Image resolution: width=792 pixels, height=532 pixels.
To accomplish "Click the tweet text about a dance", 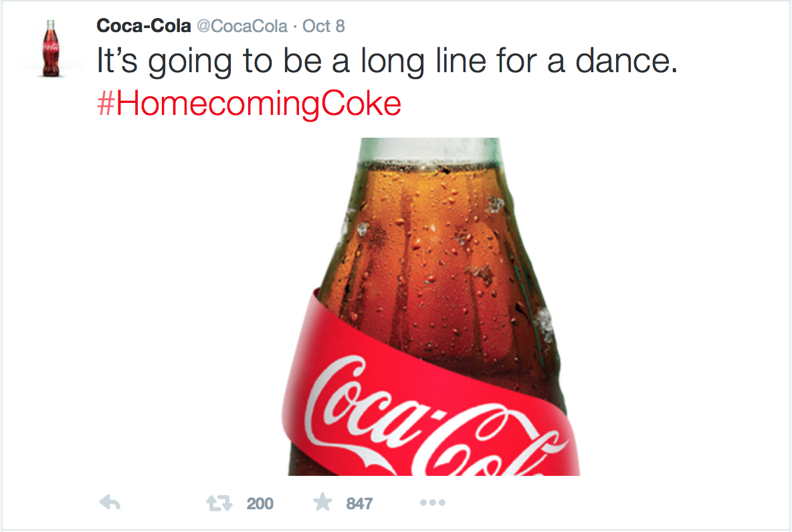I will 387,63.
